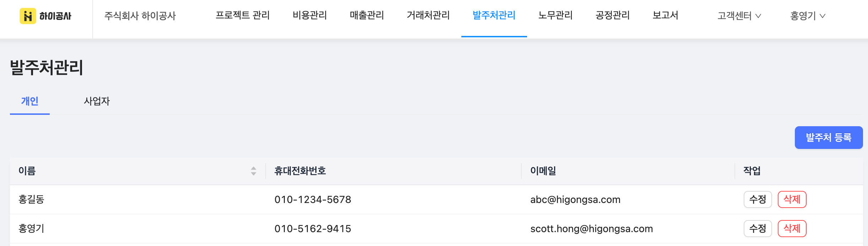Open the 보고서 menu item
Viewport: 868px width, 246px height.
click(x=666, y=15)
